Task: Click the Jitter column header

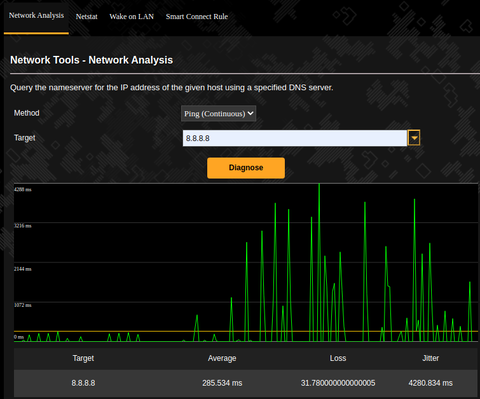Action: coord(430,358)
